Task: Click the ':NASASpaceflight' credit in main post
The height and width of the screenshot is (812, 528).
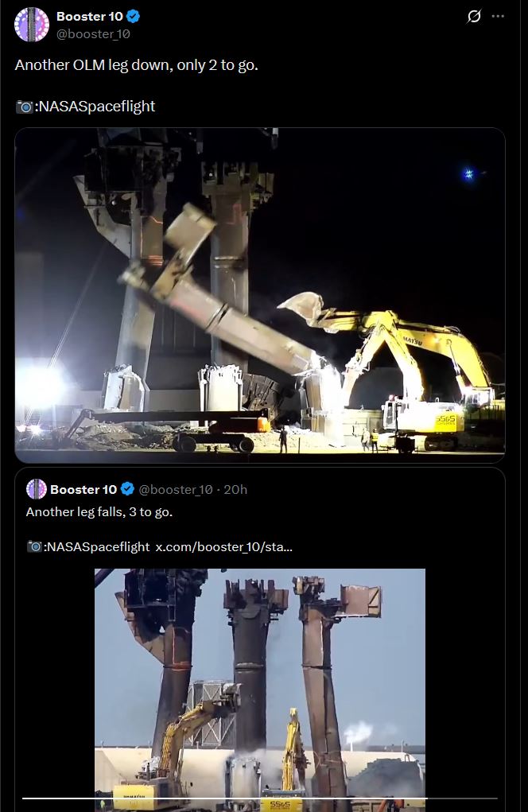Action: point(95,106)
